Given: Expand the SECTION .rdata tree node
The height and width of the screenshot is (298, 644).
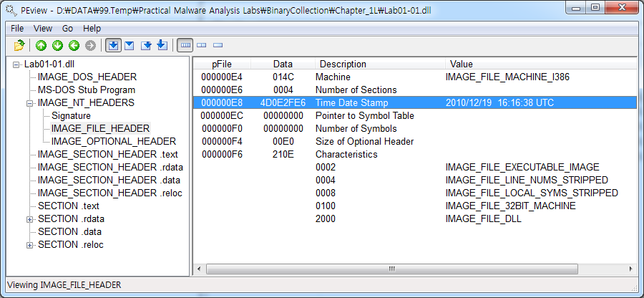Looking at the screenshot, I should pos(30,219).
